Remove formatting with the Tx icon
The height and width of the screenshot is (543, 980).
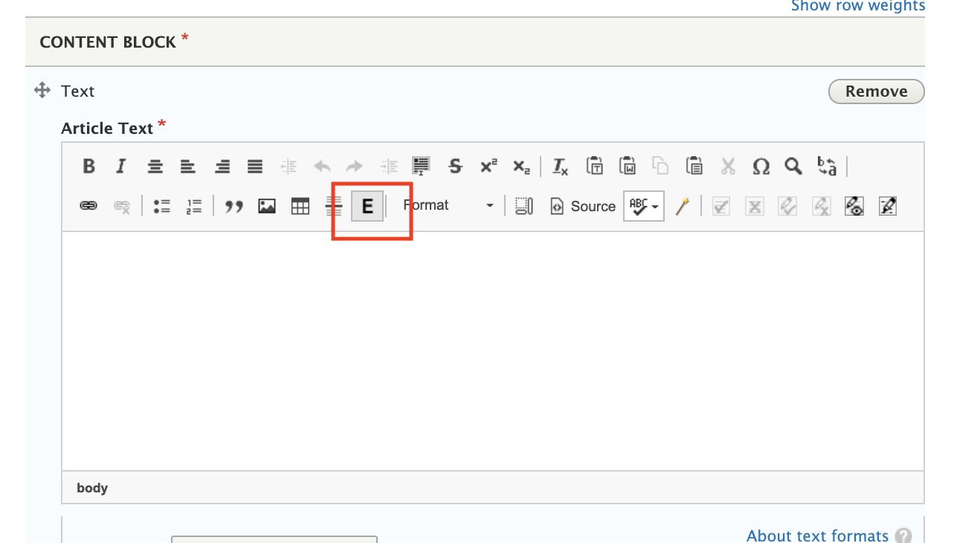point(561,166)
